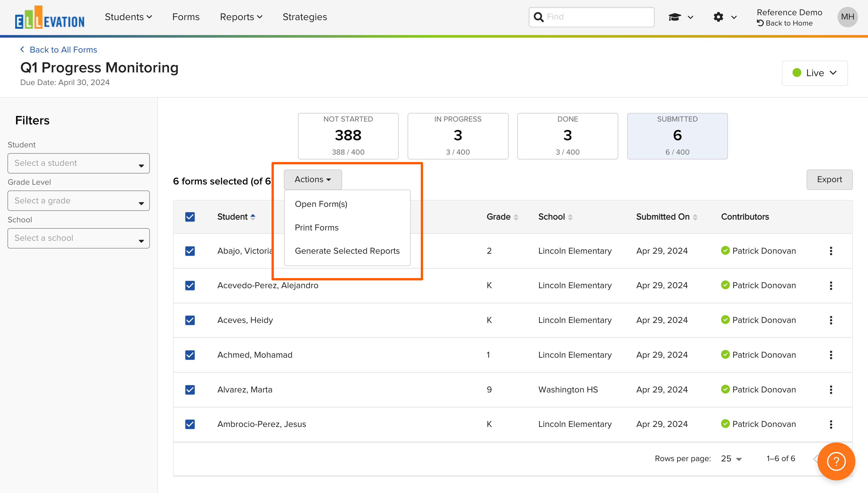Click green check in Alvarez, Marta row

point(725,389)
